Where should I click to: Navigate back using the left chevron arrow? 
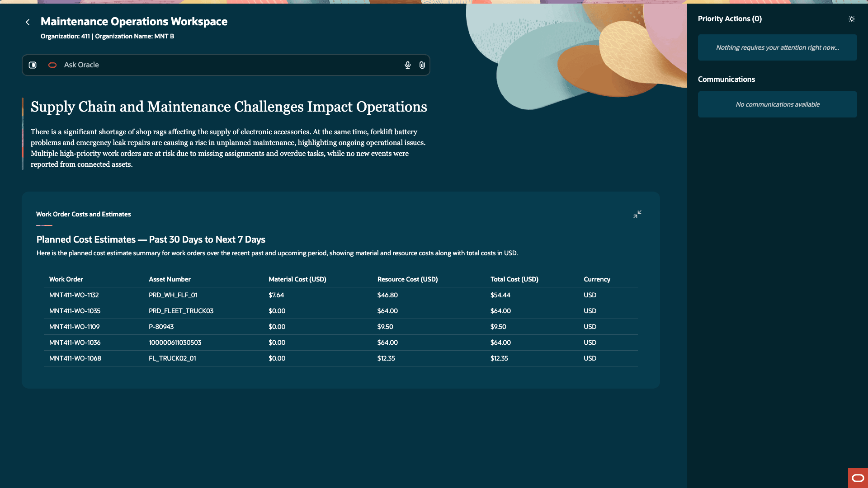(28, 22)
